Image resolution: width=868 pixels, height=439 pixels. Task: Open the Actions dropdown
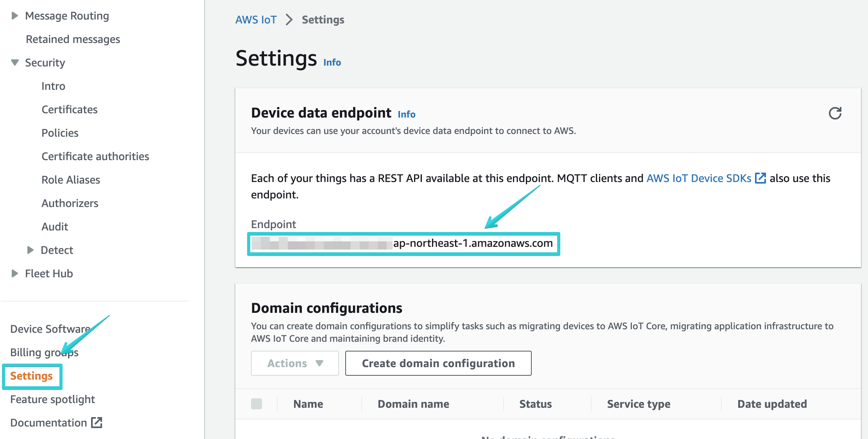pyautogui.click(x=294, y=363)
